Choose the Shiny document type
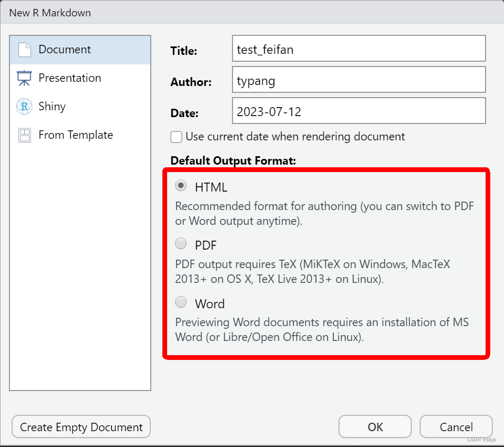Viewport: 504px width, 447px height. point(80,107)
